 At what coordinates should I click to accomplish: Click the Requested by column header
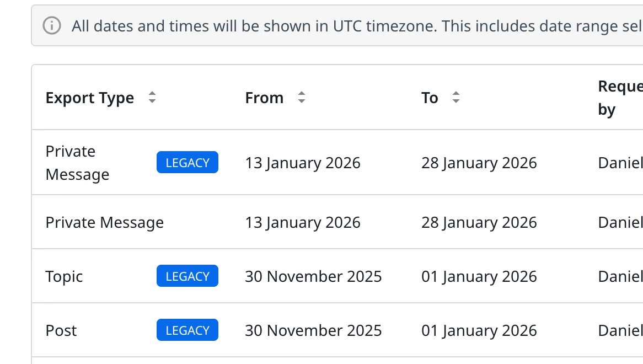point(620,98)
